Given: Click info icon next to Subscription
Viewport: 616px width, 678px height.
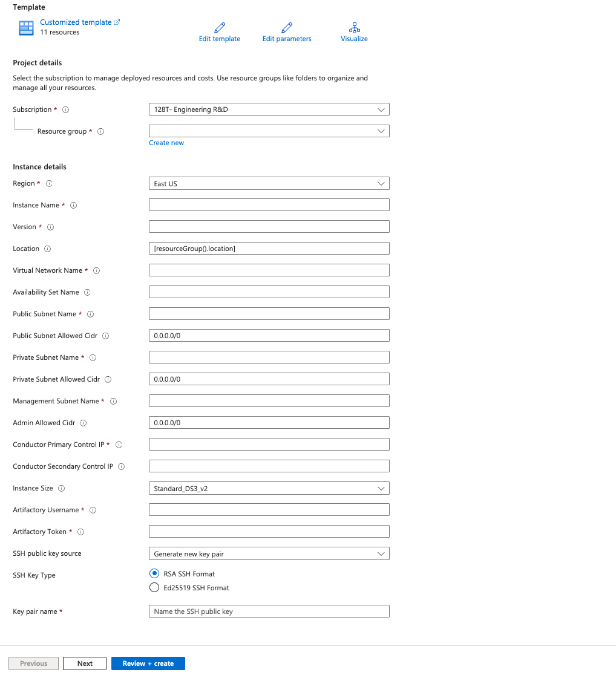Looking at the screenshot, I should click(66, 110).
